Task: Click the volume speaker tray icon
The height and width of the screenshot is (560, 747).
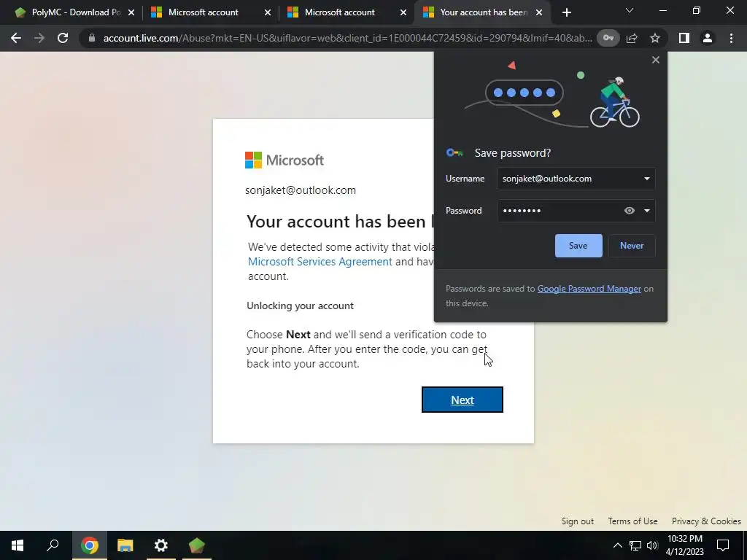Action: click(652, 545)
